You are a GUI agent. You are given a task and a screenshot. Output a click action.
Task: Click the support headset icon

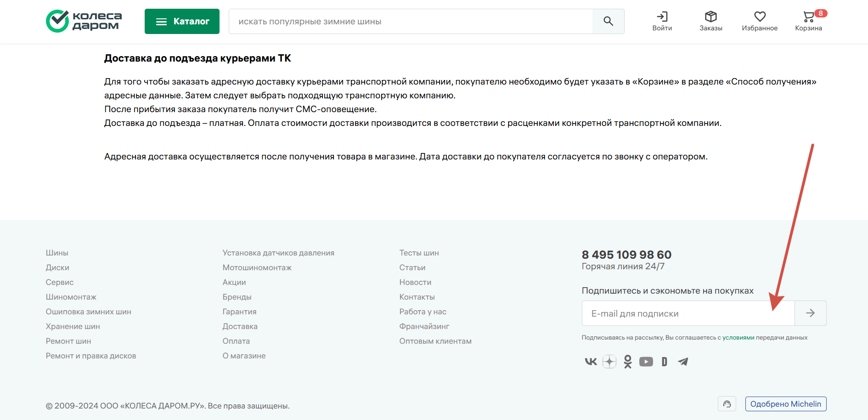[727, 404]
